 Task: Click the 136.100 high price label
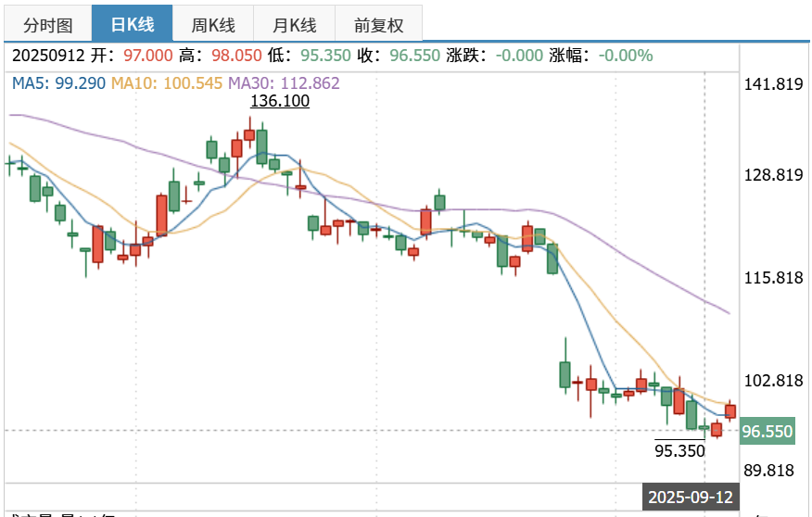click(x=280, y=101)
